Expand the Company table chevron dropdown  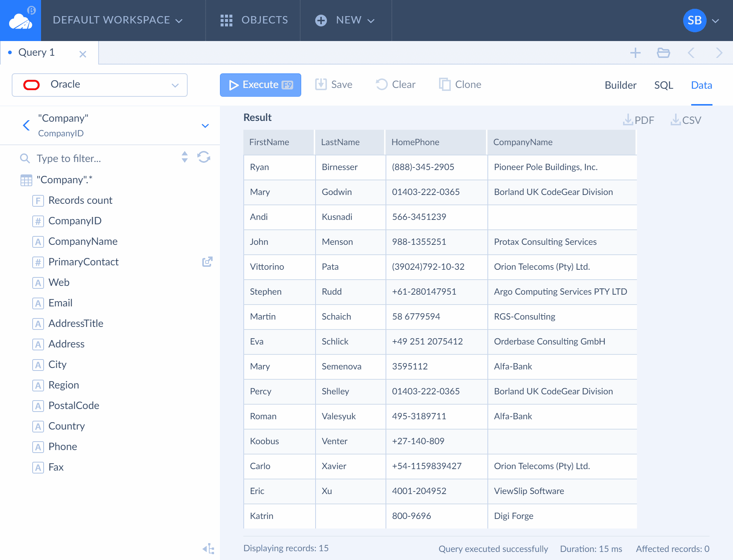[x=205, y=126]
